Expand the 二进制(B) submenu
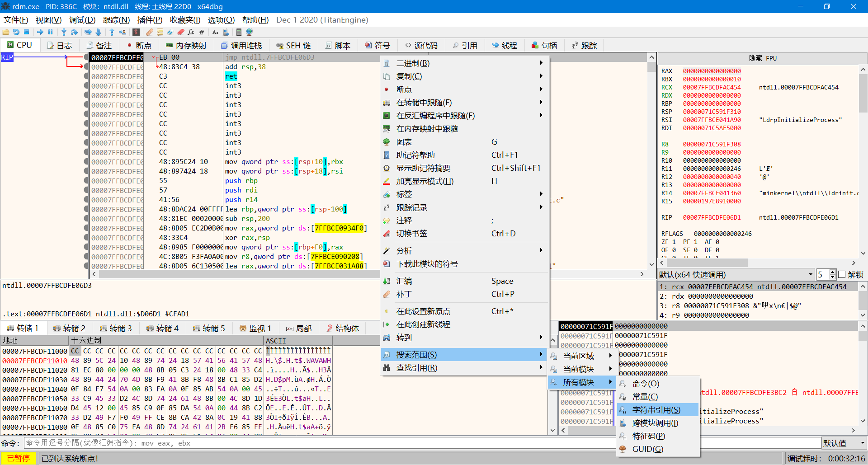 click(x=466, y=63)
